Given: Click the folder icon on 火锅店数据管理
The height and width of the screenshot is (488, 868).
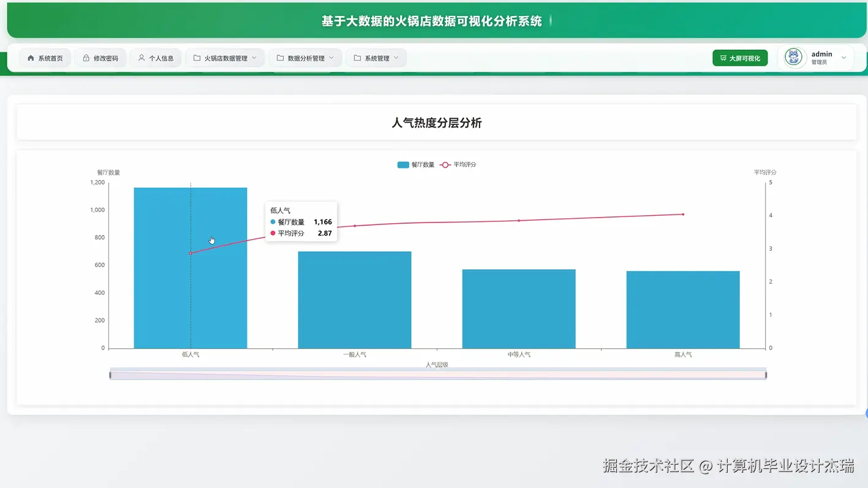Looking at the screenshot, I should (196, 58).
